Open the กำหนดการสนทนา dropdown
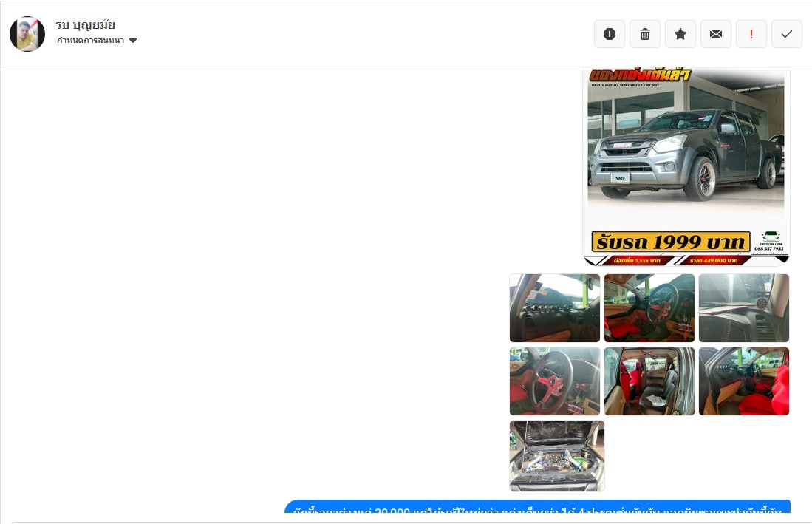This screenshot has height=524, width=812. pyautogui.click(x=97, y=41)
